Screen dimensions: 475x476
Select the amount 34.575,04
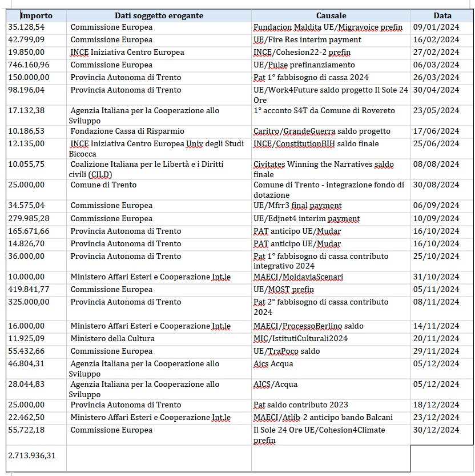click(x=26, y=206)
